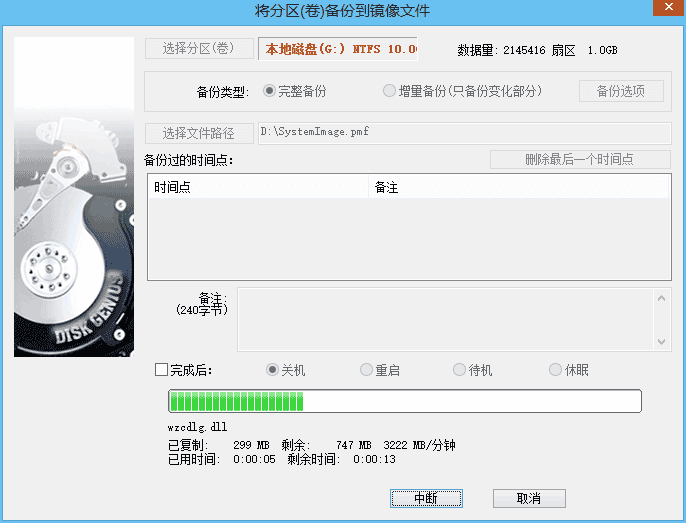
Task: Select the 休眠 radio button
Action: coord(555,370)
